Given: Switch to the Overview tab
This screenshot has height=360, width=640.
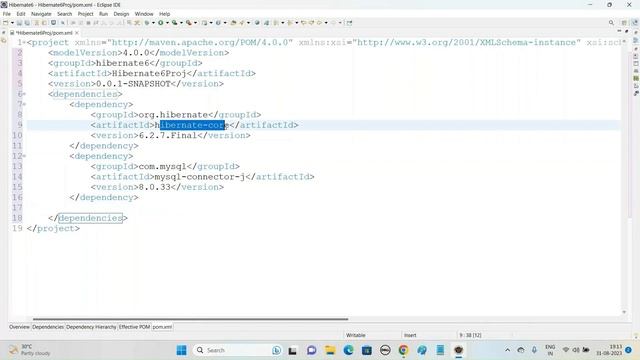Looking at the screenshot, I should tap(20, 327).
